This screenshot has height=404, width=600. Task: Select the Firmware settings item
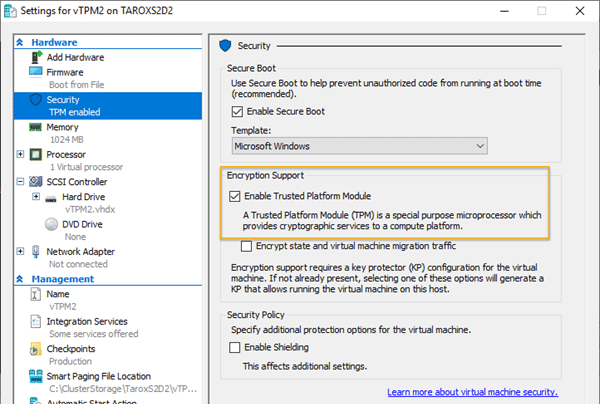tap(65, 72)
